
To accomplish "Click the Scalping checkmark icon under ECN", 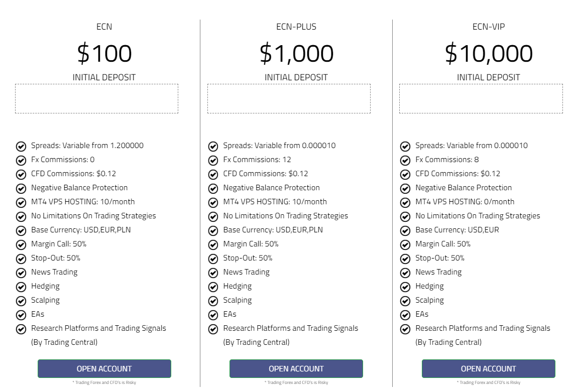I will pyautogui.click(x=21, y=300).
